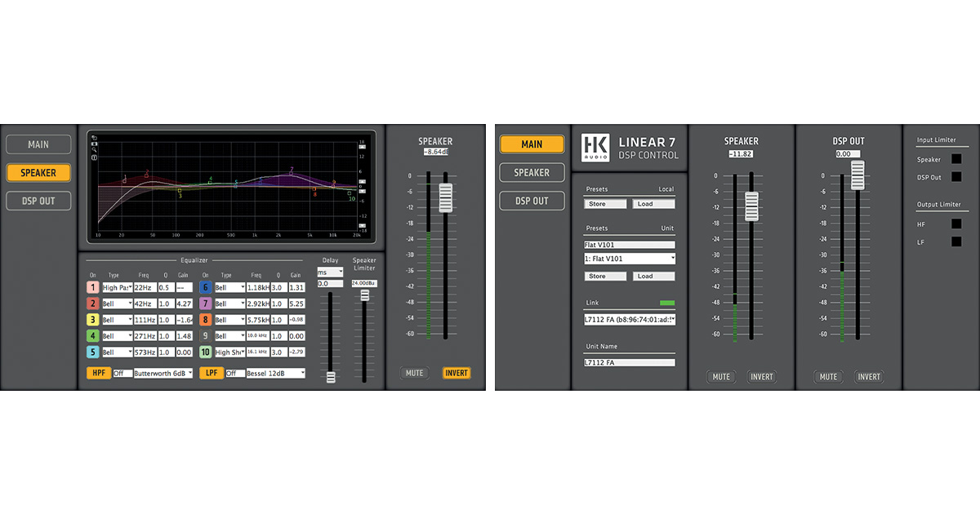This screenshot has height=514, width=980.
Task: Click the Speaker Limiter slider handle
Action: 365,295
